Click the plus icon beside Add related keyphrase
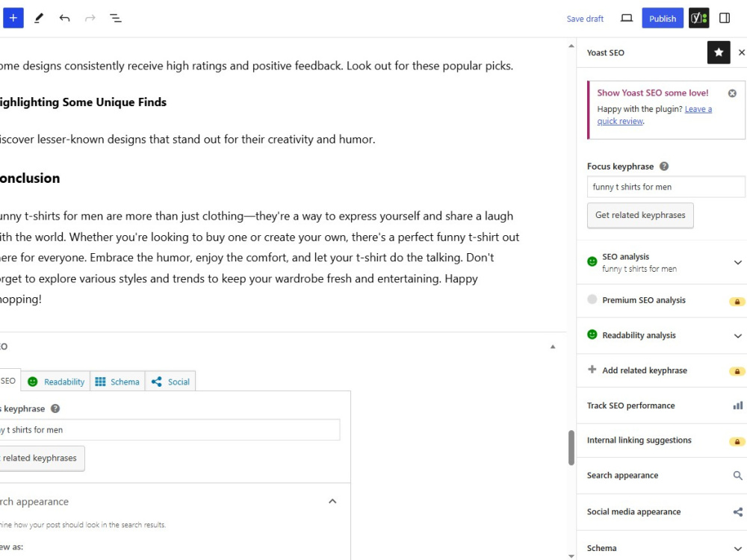This screenshot has height=560, width=747. coord(592,370)
